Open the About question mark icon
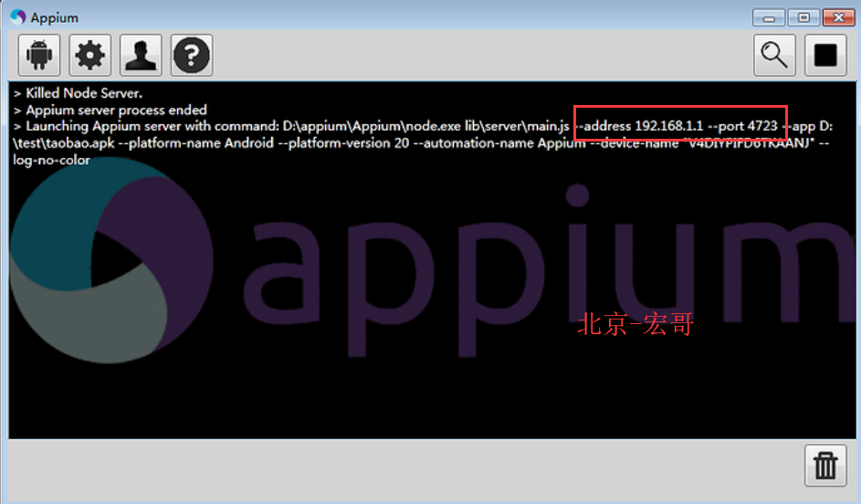The image size is (861, 504). [192, 55]
